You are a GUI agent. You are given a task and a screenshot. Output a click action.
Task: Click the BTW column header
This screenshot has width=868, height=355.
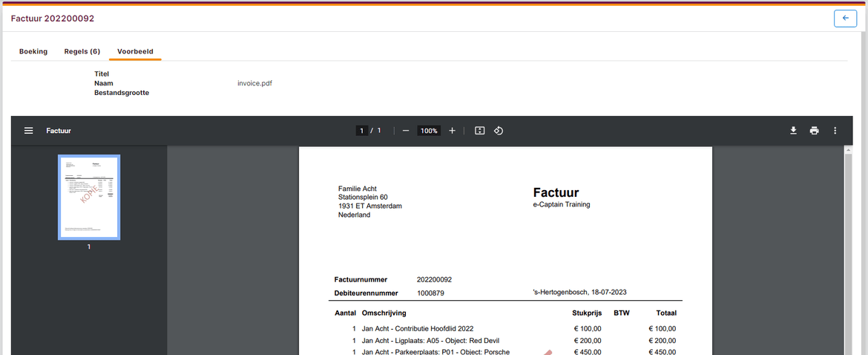tap(622, 313)
